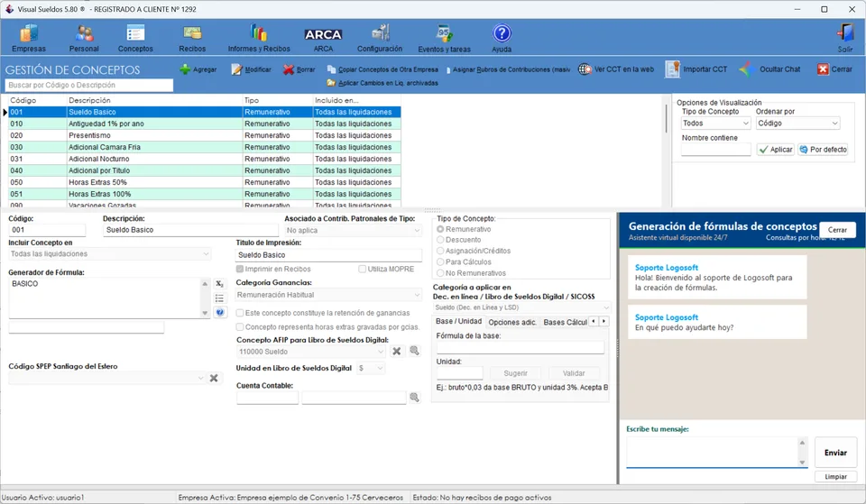Open Eventos y tareas

coord(444,38)
